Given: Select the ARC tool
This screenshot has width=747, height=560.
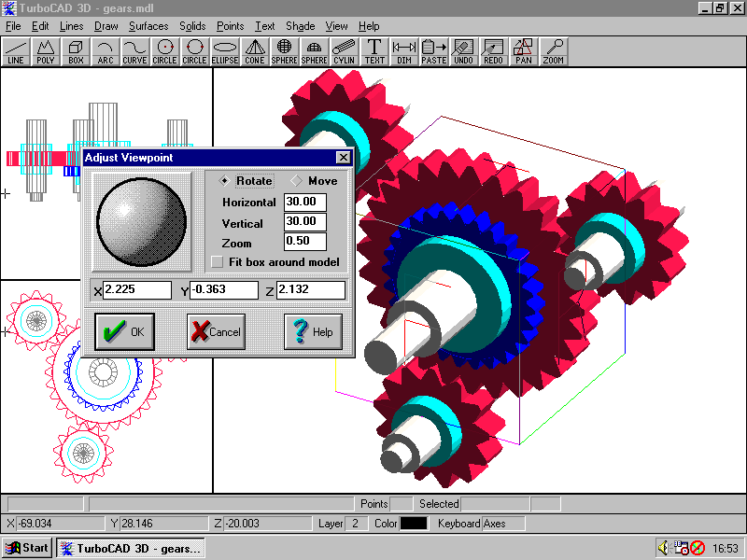Looking at the screenshot, I should click(x=106, y=51).
